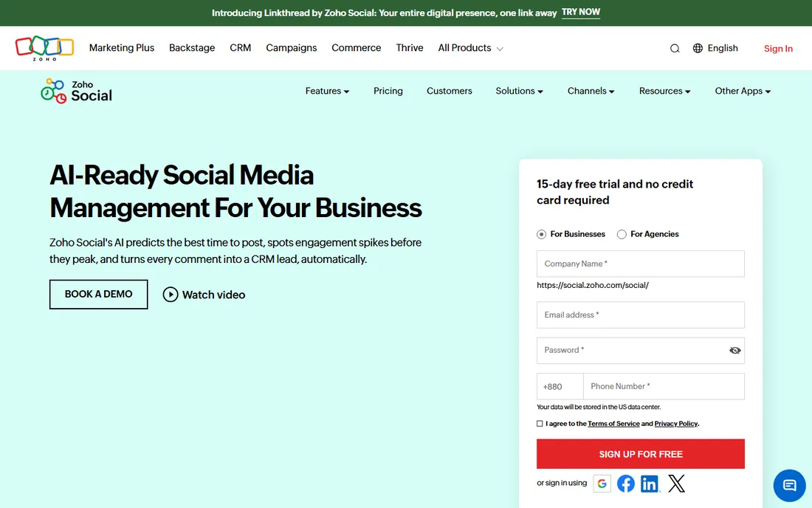Open the +880 country code selector
Image resolution: width=812 pixels, height=508 pixels.
click(560, 386)
